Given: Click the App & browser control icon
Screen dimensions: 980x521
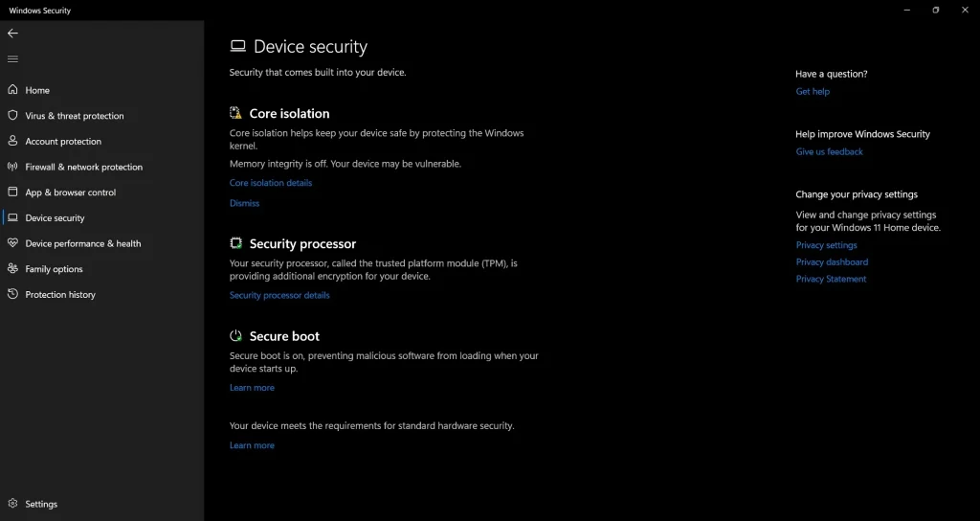Looking at the screenshot, I should click(x=12, y=193).
